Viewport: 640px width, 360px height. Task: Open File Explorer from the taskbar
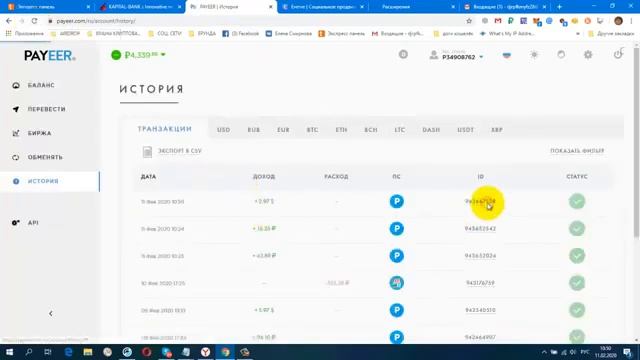pos(88,352)
